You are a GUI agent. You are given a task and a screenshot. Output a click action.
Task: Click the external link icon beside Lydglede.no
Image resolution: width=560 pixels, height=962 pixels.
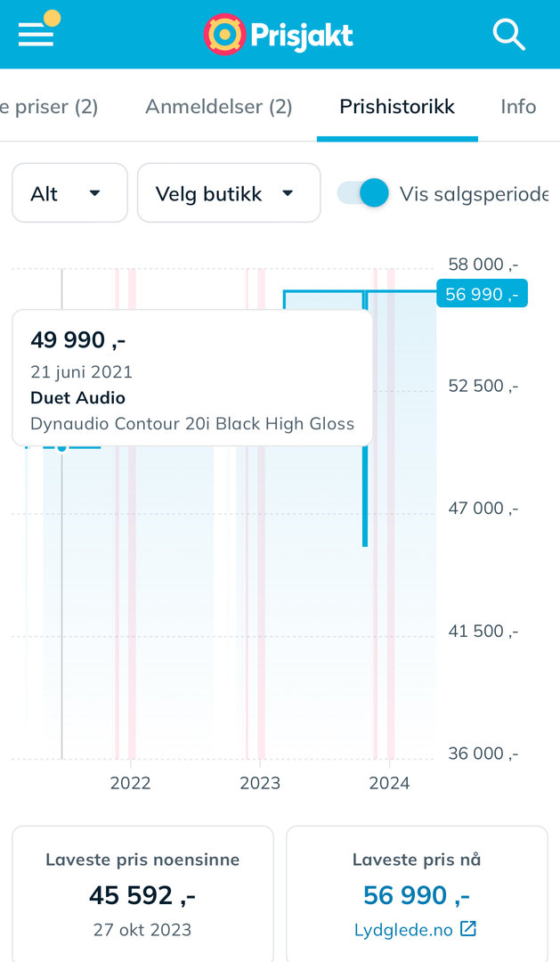[x=468, y=929]
